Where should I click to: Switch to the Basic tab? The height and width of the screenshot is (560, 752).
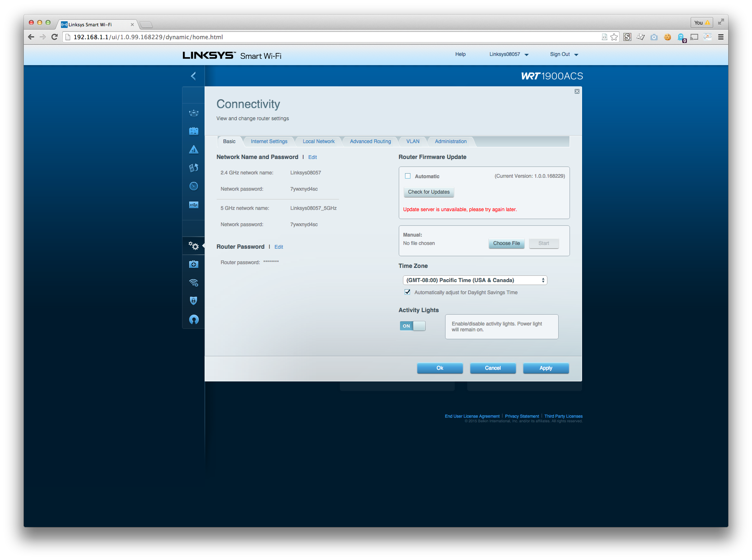click(x=229, y=141)
